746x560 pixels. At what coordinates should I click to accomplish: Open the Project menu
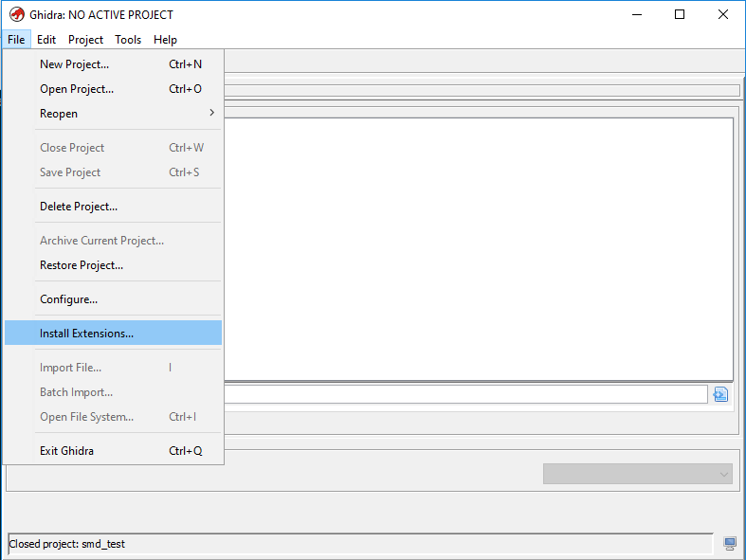[x=85, y=40]
